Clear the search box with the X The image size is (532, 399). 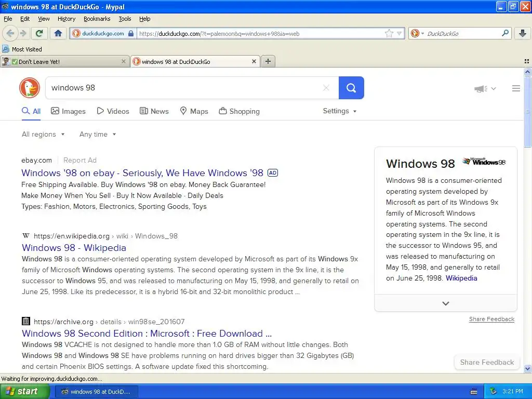click(326, 88)
